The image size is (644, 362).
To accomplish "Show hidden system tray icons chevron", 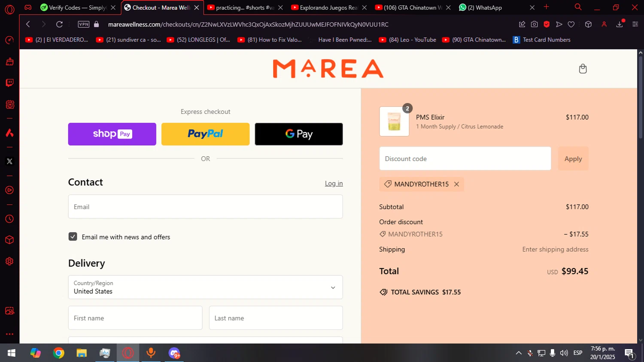I will coord(519,353).
